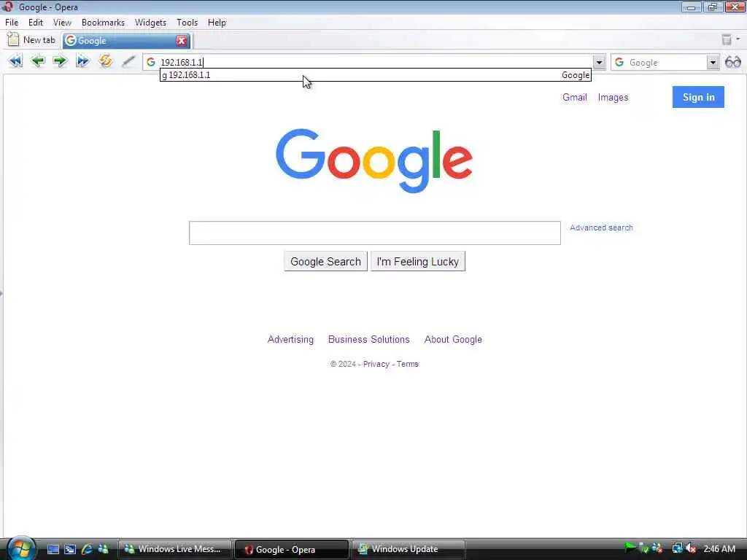The height and width of the screenshot is (560, 747).
Task: Click the I'm Feeling Lucky button
Action: 418,262
